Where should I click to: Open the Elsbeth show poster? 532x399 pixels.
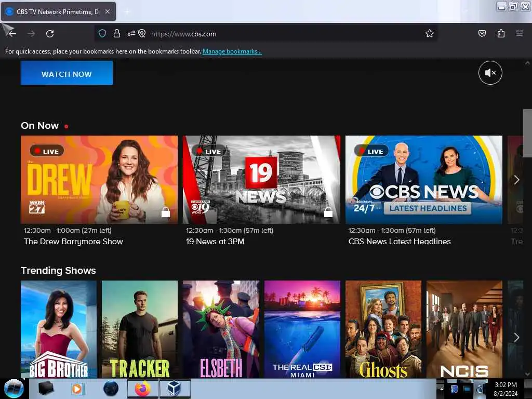[221, 329]
